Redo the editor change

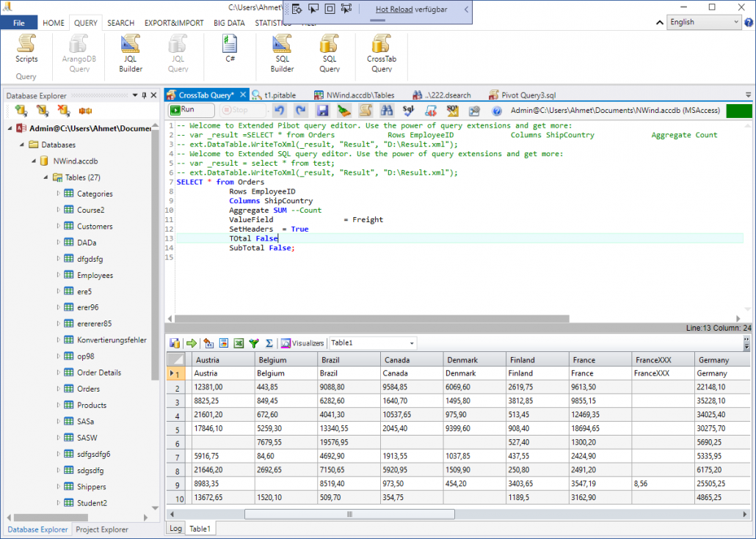(301, 111)
